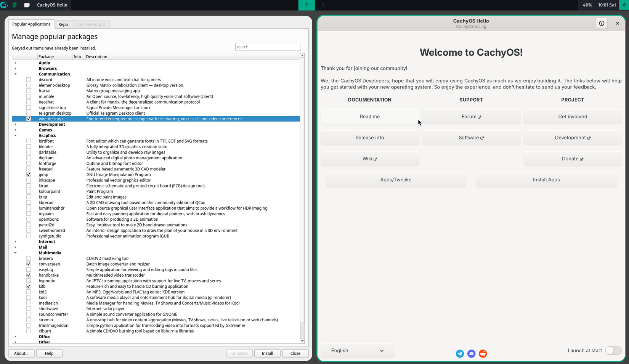Screen dimensions: 629x364
Task: Open the English language dropdown
Action: [x=357, y=351]
